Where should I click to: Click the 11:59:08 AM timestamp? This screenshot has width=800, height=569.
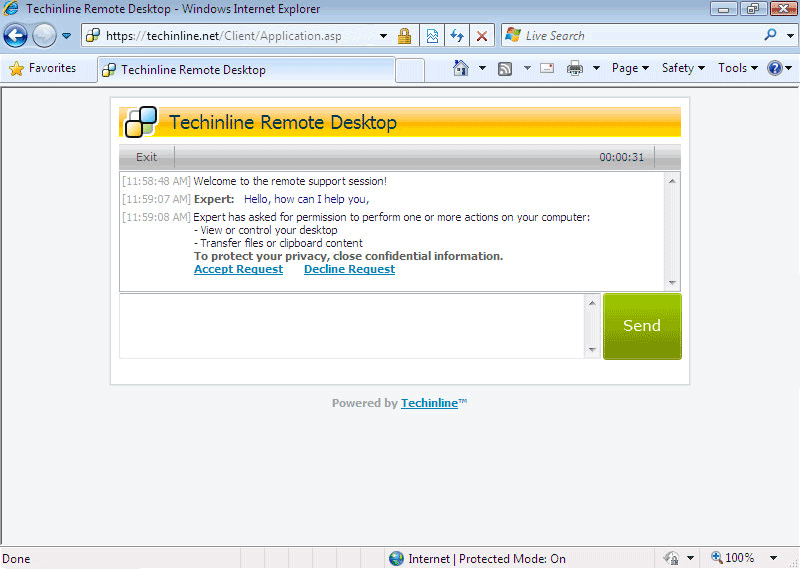[x=156, y=217]
